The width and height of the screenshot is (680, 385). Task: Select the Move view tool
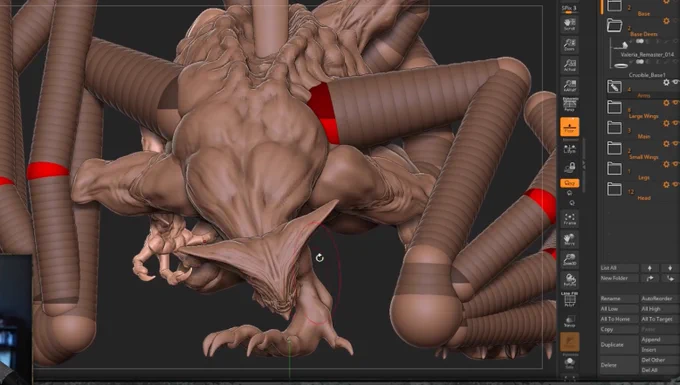(x=569, y=239)
